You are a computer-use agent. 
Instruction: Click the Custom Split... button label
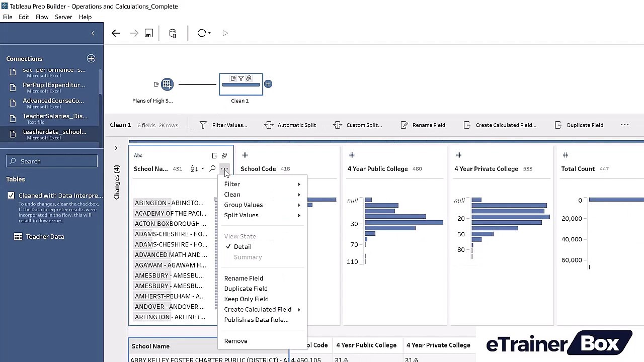(x=364, y=125)
